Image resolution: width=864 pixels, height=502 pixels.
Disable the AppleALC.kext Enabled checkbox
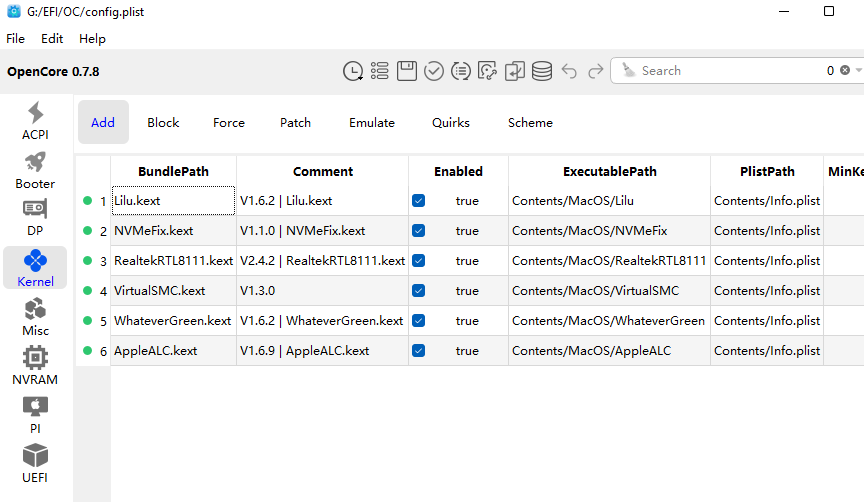418,351
